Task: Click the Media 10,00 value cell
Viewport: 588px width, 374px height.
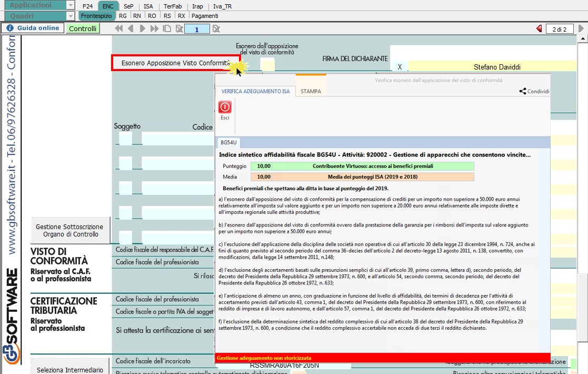Action: (x=262, y=176)
